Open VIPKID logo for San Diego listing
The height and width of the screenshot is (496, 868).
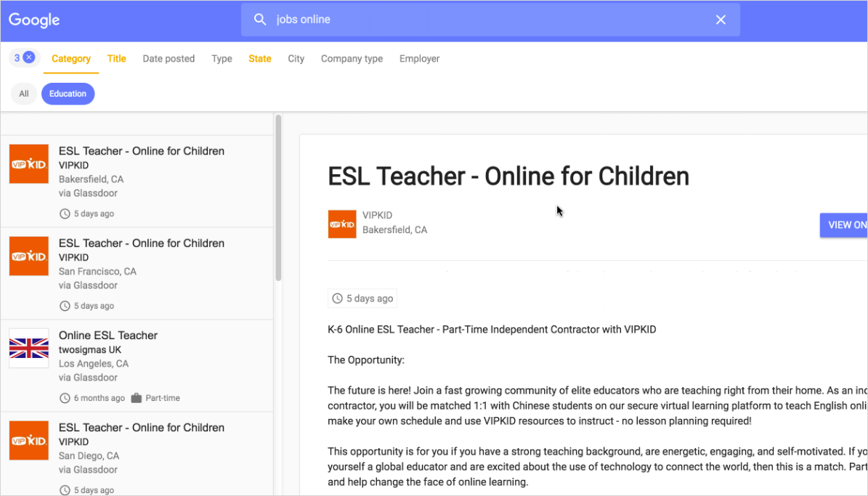tap(29, 441)
